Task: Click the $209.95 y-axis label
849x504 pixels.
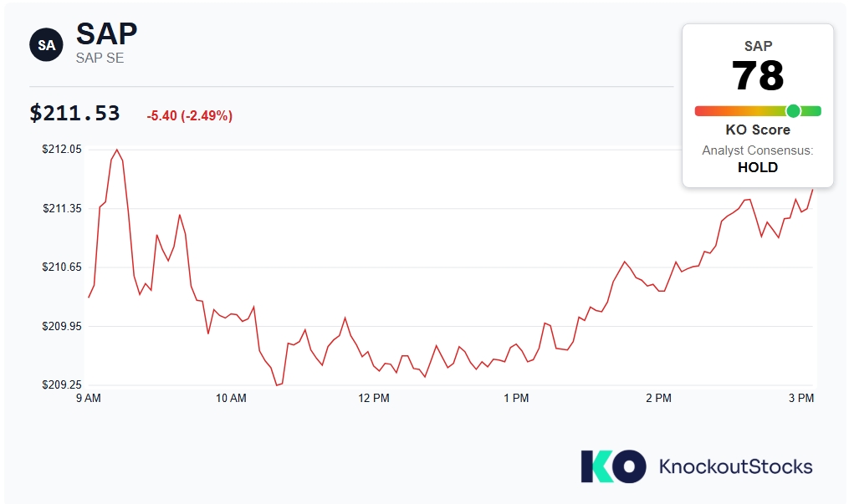Action: 62,326
